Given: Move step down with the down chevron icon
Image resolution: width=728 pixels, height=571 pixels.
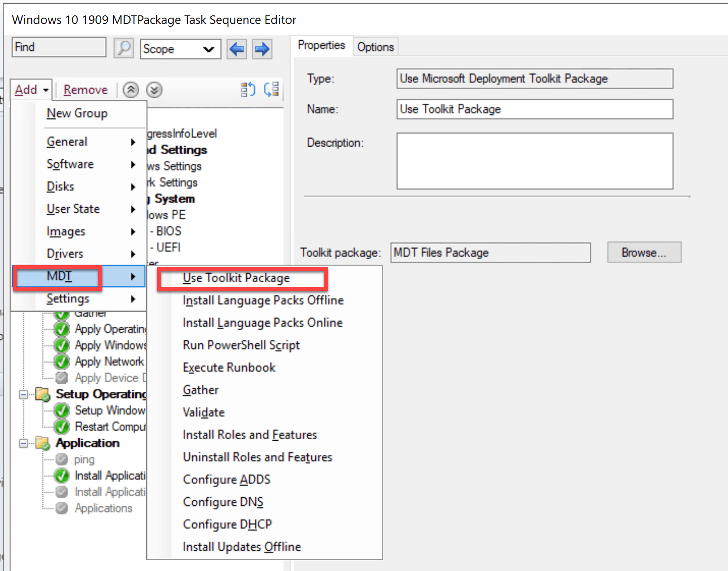Looking at the screenshot, I should (154, 90).
